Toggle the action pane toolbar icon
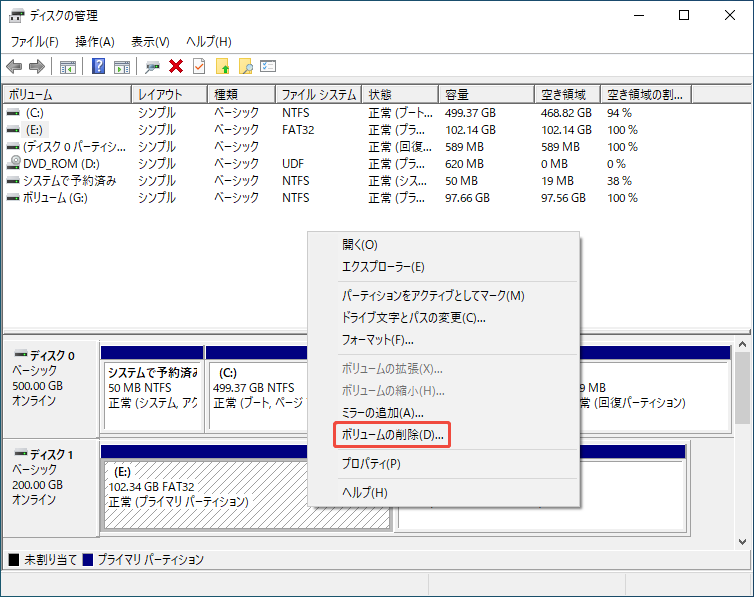The height and width of the screenshot is (597, 754). pos(122,66)
